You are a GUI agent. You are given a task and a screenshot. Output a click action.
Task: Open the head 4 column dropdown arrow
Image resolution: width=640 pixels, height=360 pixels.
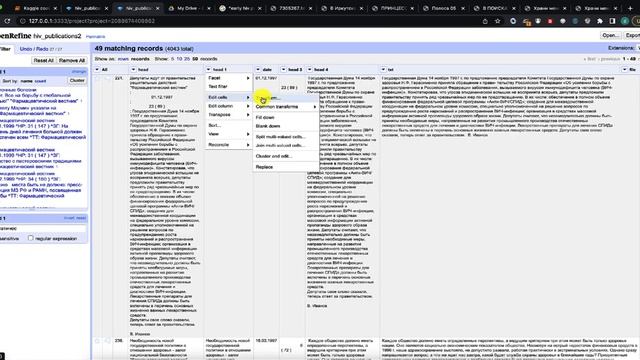coord(309,70)
